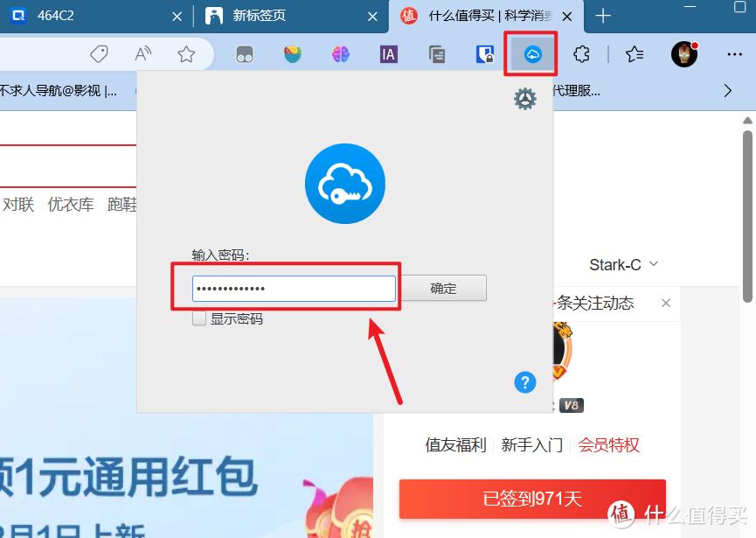Open the 会员特权 link
The width and height of the screenshot is (756, 538).
pos(608,445)
